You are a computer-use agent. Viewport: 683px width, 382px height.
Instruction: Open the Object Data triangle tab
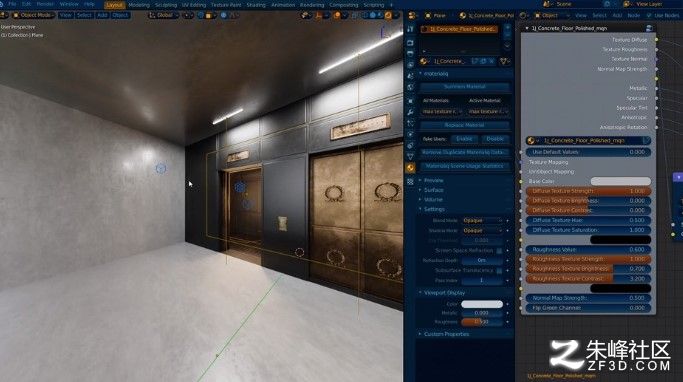click(x=410, y=156)
